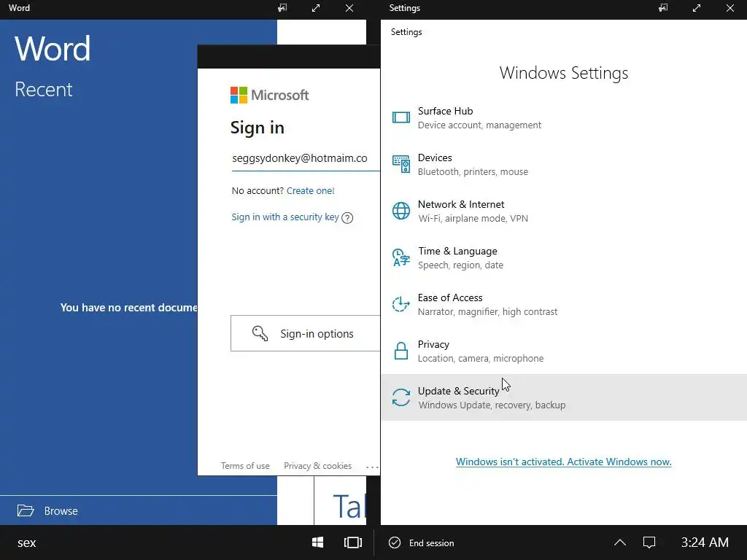Click the key icon in Sign-in options
This screenshot has height=560, width=747.
pos(260,333)
